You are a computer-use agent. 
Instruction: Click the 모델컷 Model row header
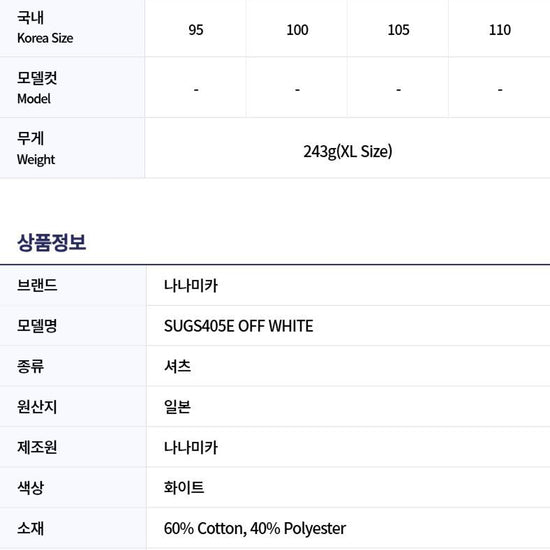72,87
